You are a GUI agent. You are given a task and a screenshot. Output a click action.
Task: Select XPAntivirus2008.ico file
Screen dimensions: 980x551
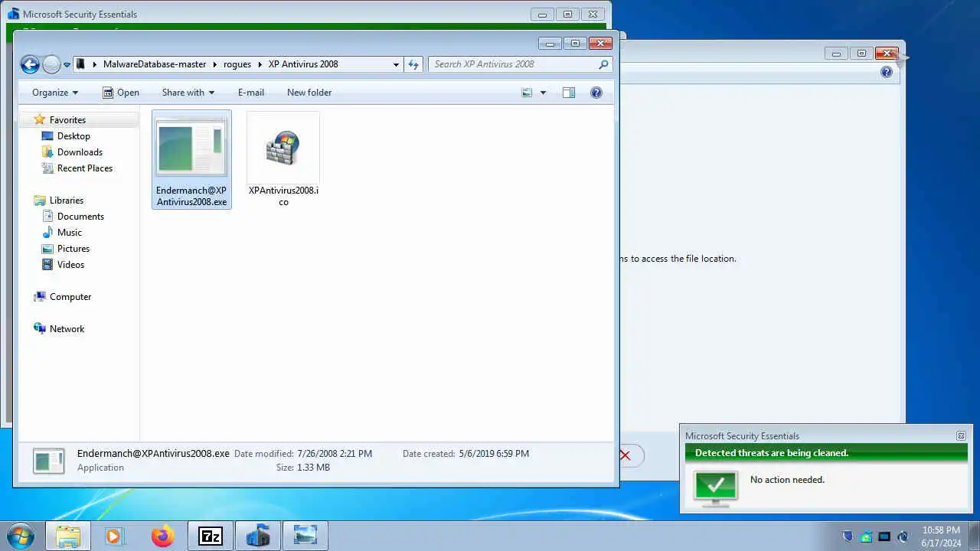283,160
